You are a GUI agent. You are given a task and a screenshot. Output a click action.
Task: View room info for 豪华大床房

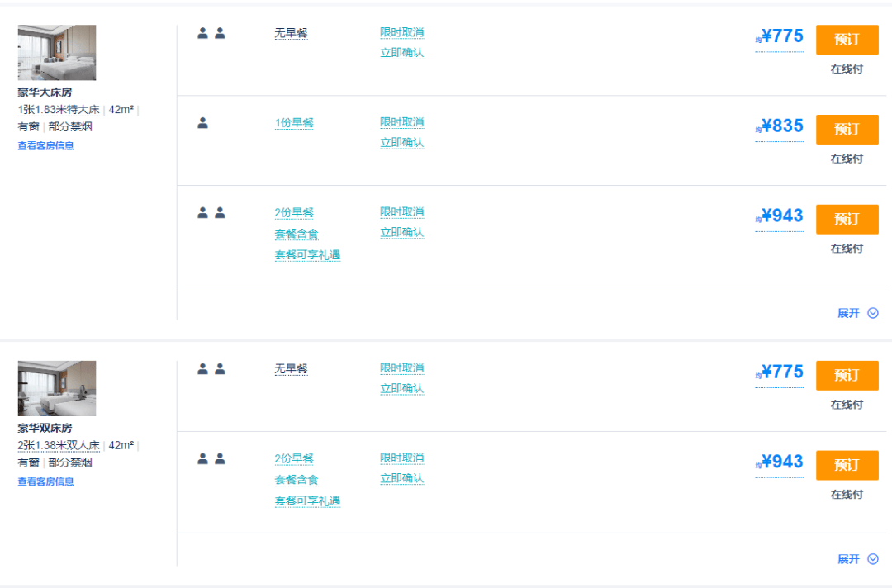(45, 146)
